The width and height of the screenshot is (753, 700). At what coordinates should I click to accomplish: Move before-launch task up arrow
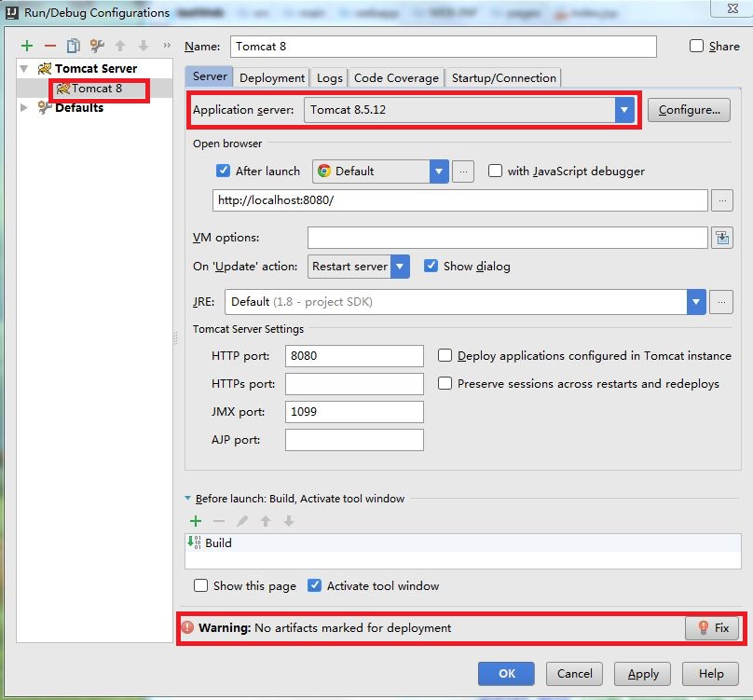pos(266,521)
